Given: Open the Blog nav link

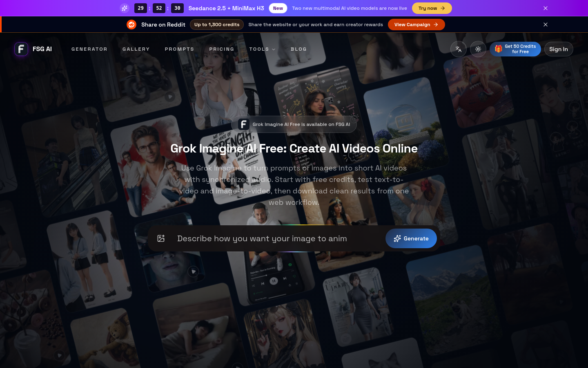Looking at the screenshot, I should (x=298, y=49).
